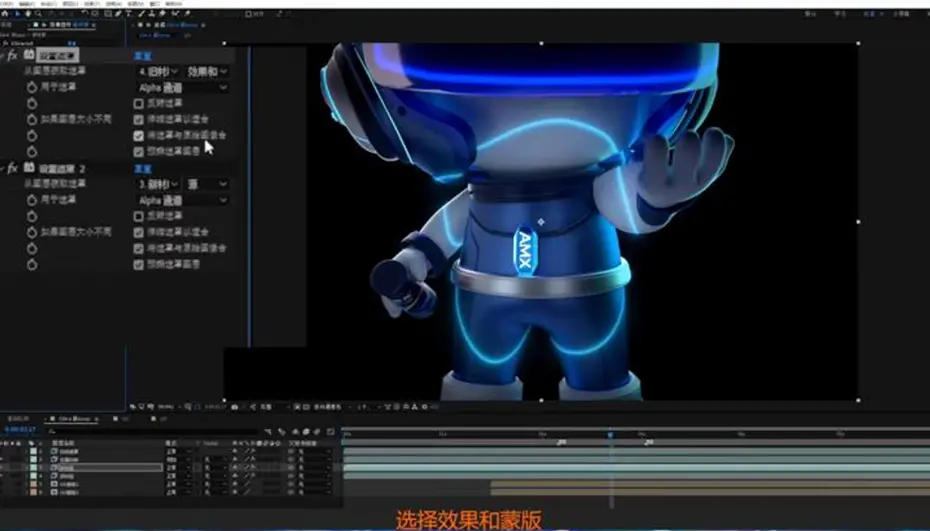Select the Eraser tool

coord(162,13)
